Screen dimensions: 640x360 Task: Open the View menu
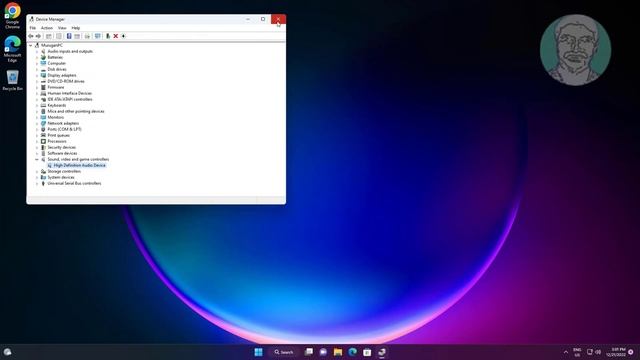pos(62,28)
